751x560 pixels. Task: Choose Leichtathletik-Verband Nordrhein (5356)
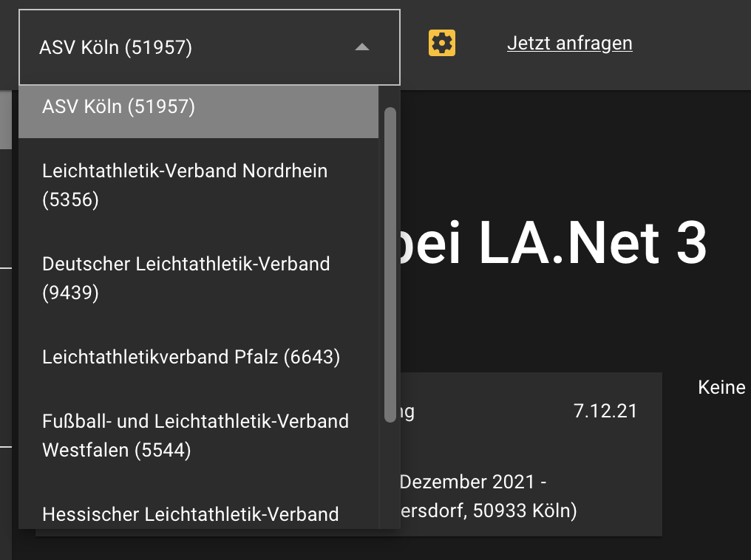click(x=198, y=185)
